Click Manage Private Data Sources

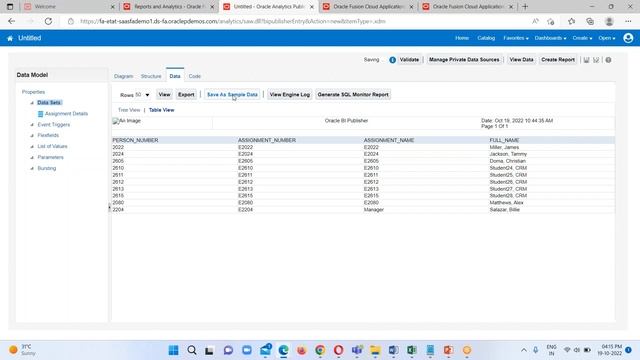point(464,60)
